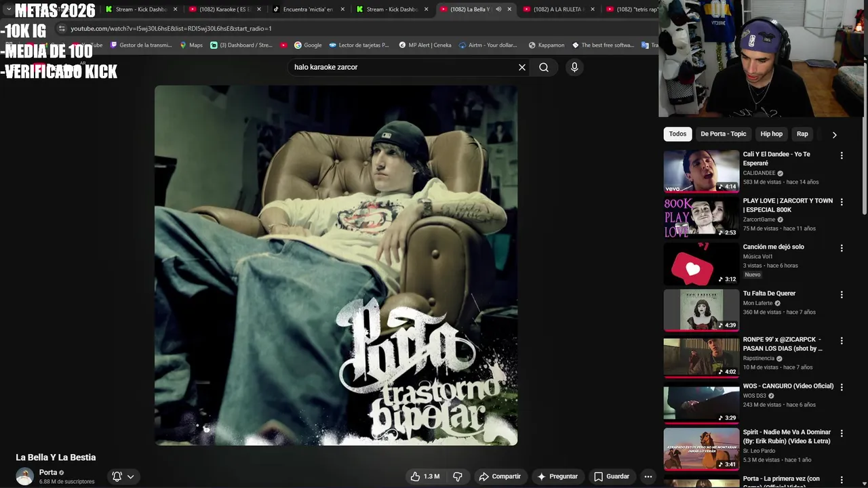The width and height of the screenshot is (868, 488).
Task: Select the Rap filter chip
Action: click(802, 134)
